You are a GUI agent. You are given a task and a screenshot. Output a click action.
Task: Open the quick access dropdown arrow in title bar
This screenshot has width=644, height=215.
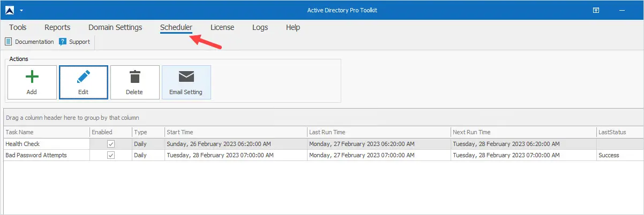(x=21, y=11)
